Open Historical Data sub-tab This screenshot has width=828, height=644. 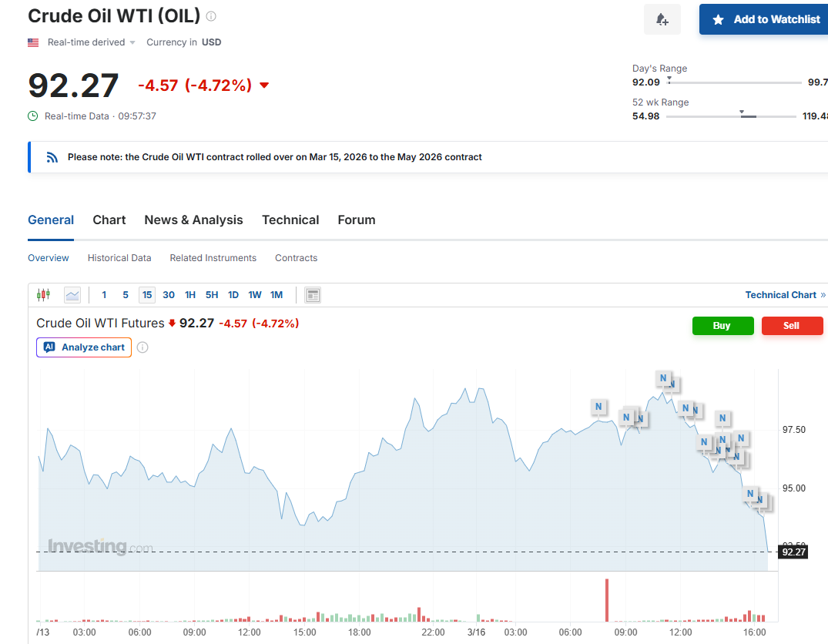point(119,258)
